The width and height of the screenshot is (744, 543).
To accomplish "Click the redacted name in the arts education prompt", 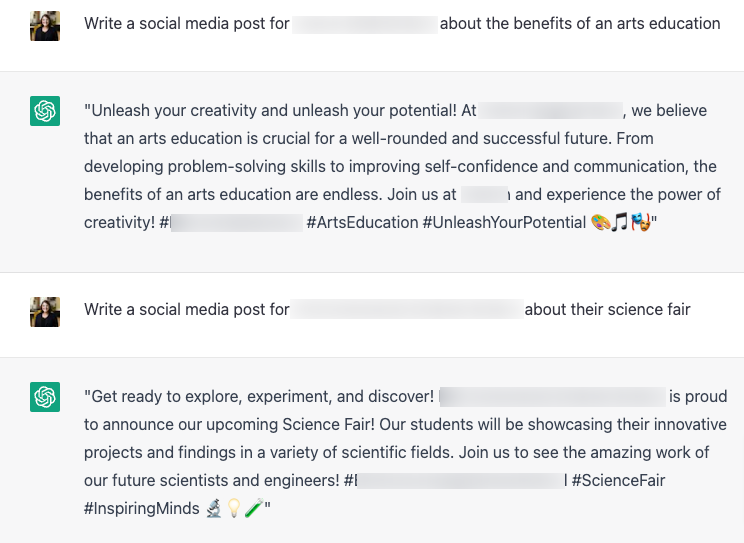I will (365, 24).
